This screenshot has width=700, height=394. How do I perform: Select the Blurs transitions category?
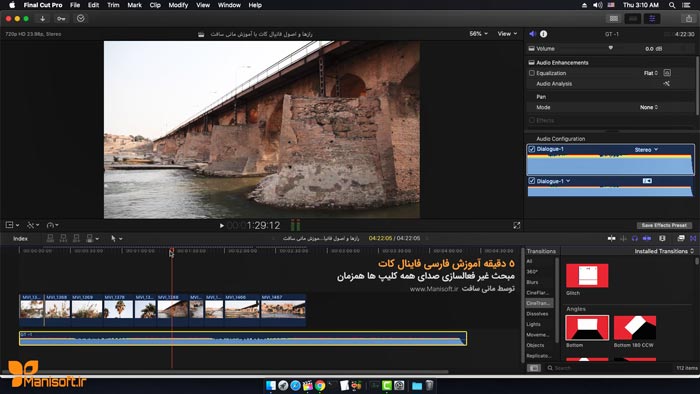tap(532, 282)
